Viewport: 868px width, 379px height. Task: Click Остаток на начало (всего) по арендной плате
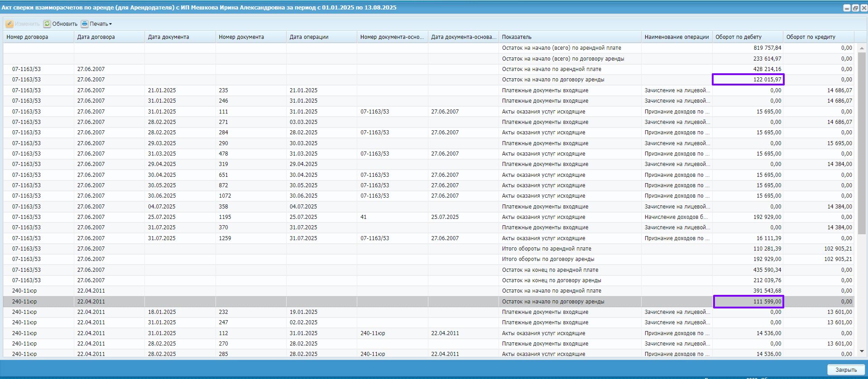(x=561, y=48)
